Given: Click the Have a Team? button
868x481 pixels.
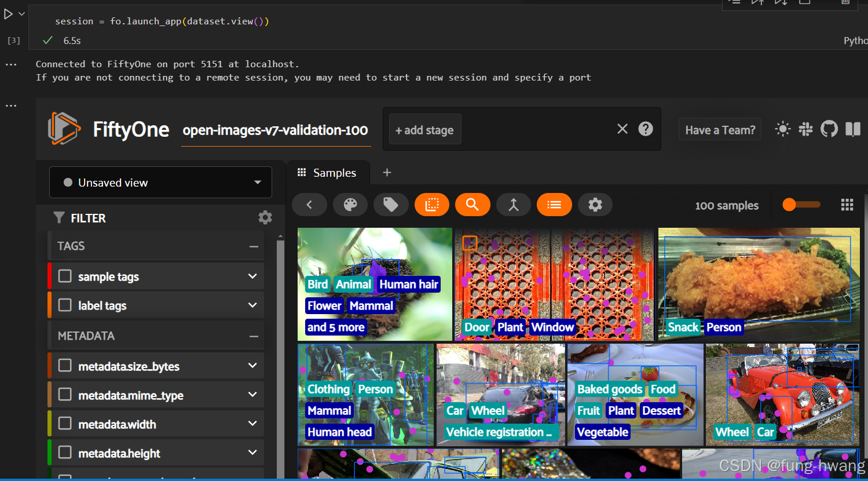Looking at the screenshot, I should click(720, 130).
